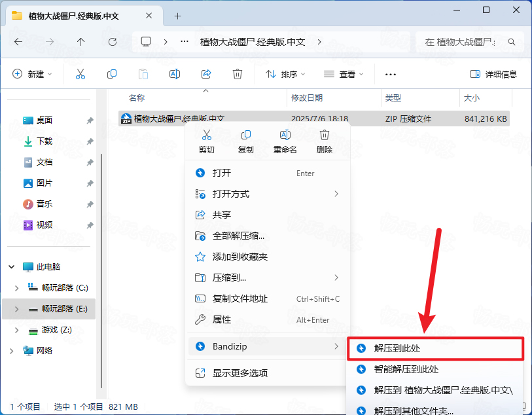This screenshot has width=532, height=415.
Task: Sort by the 大小 column header
Action: point(472,98)
